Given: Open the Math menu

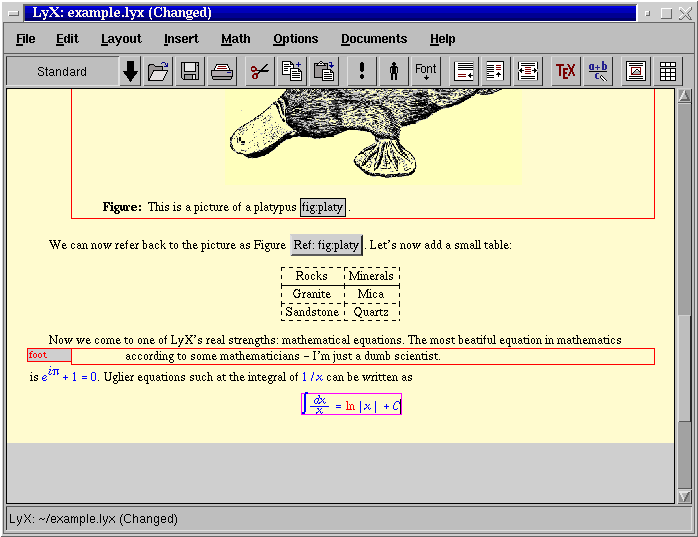Looking at the screenshot, I should (236, 39).
